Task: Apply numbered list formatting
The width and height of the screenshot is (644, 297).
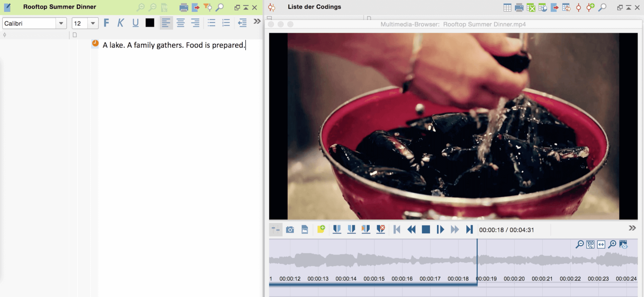Action: coord(226,23)
